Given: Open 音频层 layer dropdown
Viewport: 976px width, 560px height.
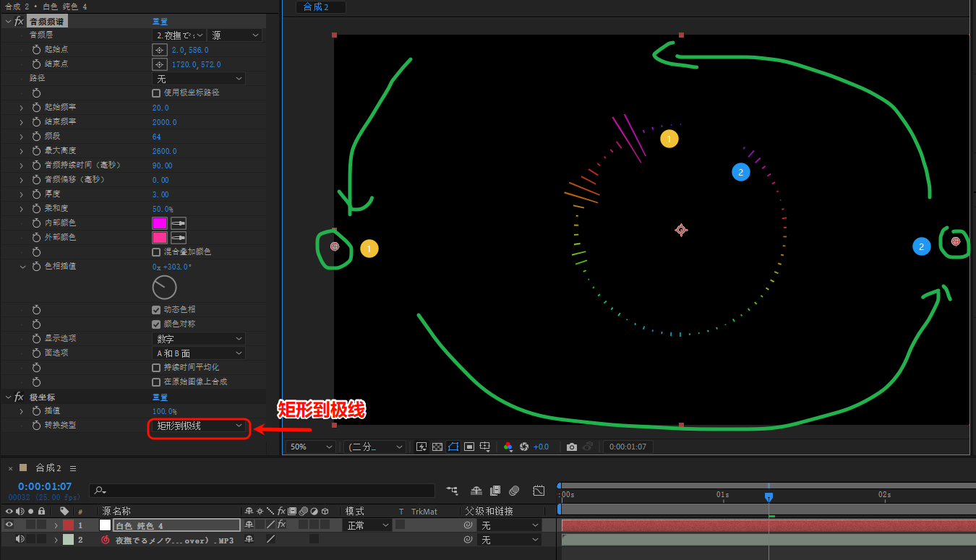Looking at the screenshot, I should (179, 35).
